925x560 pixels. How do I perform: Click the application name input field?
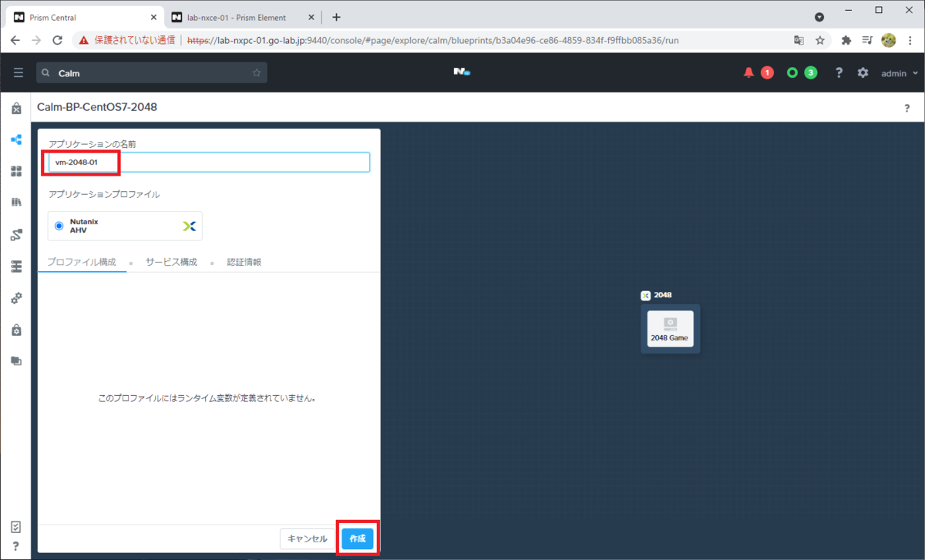[209, 163]
